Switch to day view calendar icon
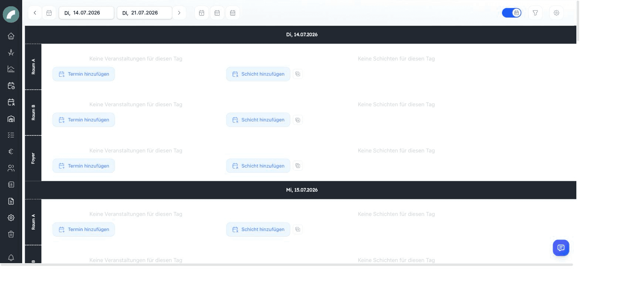This screenshot has height=296, width=644. [x=201, y=13]
